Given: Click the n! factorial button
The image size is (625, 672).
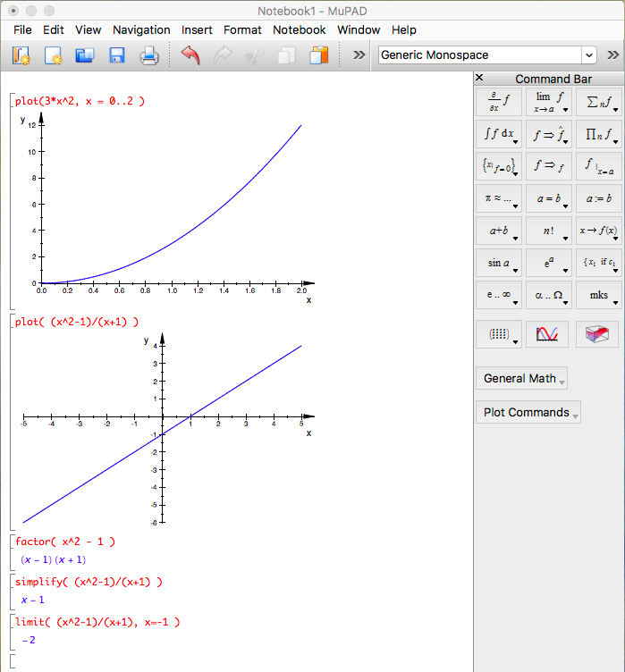Looking at the screenshot, I should coord(549,231).
